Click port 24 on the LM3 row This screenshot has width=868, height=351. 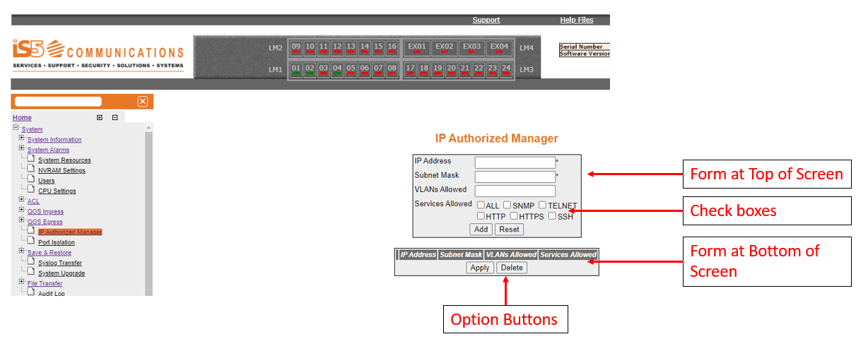(505, 69)
